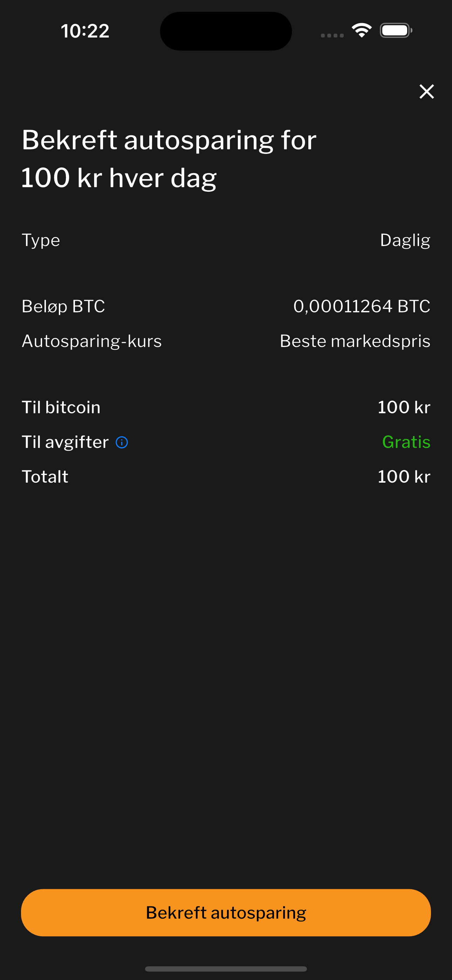The image size is (452, 980).
Task: Tap the cellular signal dots
Action: click(332, 35)
